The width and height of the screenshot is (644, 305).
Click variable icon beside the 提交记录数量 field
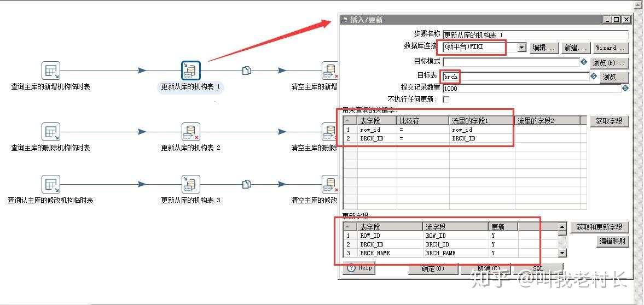(625, 88)
